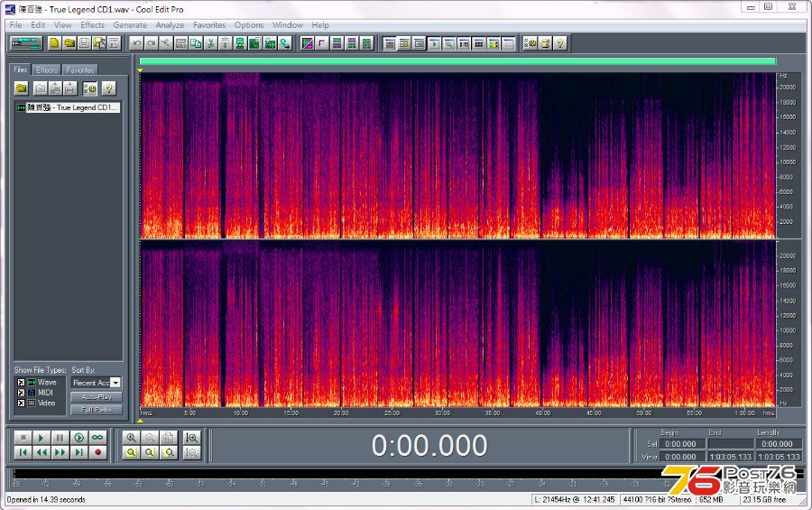The height and width of the screenshot is (510, 812).
Task: Click the yellow playback cursor marker at the timeline start
Action: [140, 70]
